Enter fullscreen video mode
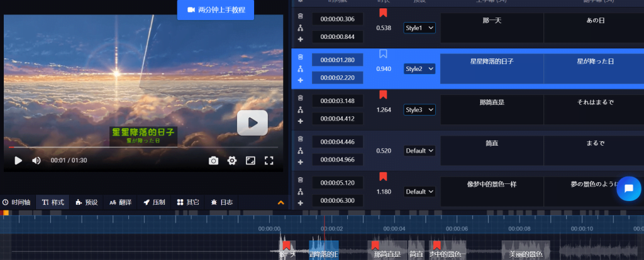The width and height of the screenshot is (644, 260). click(x=269, y=161)
